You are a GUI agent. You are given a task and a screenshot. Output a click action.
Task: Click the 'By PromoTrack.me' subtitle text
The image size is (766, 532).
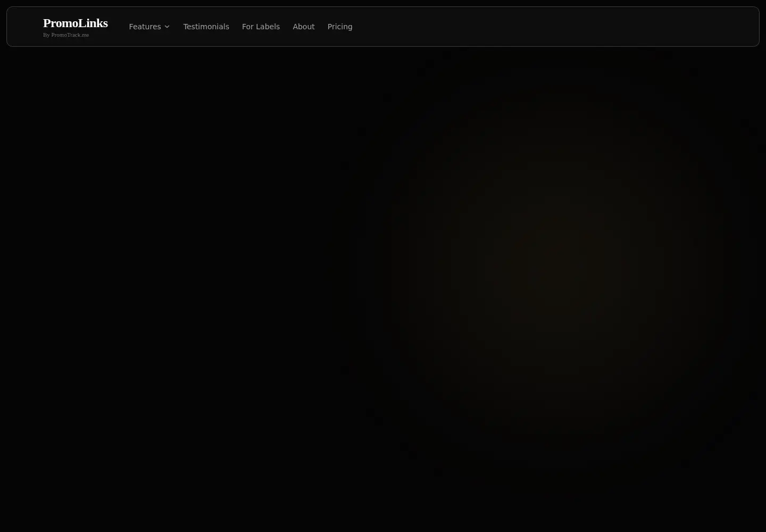66,35
